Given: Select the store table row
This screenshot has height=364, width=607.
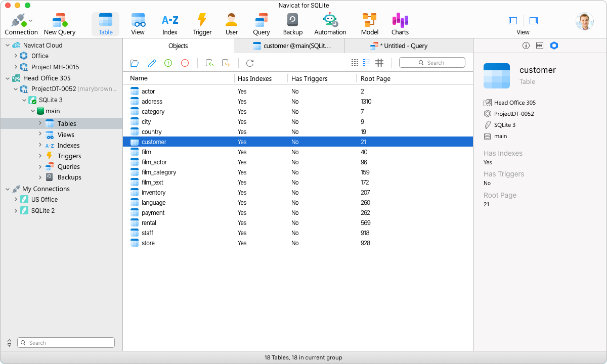Looking at the screenshot, I should pos(298,243).
